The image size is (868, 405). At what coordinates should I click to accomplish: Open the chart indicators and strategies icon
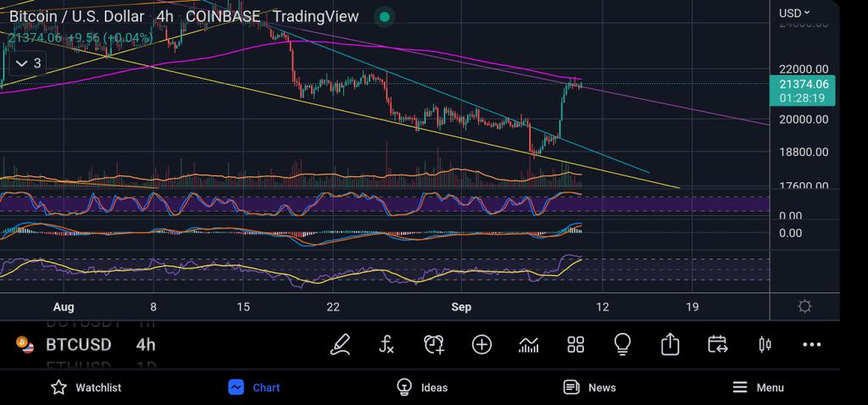[529, 345]
